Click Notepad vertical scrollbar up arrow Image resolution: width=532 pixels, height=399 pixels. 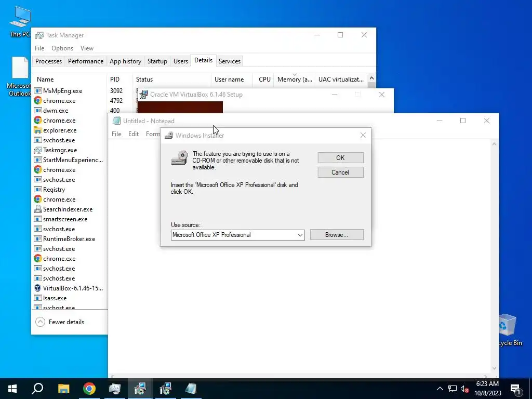point(494,144)
